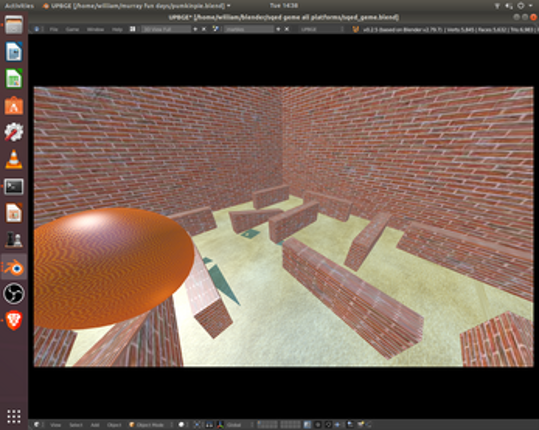Click Activities in the top bar
539x430 pixels.
[x=19, y=5]
